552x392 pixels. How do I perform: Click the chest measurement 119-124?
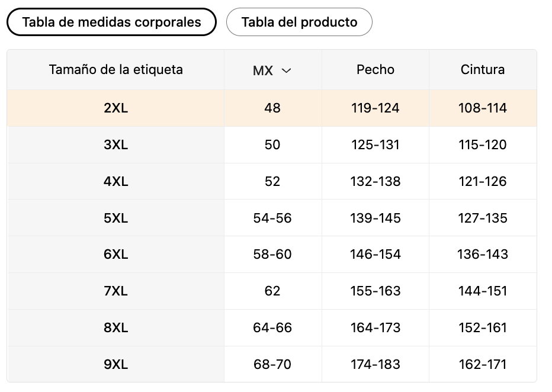[375, 108]
